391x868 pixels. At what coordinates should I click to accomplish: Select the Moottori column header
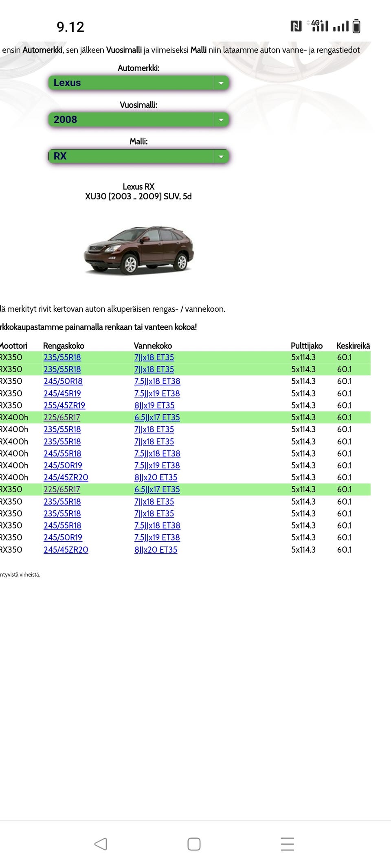click(14, 346)
